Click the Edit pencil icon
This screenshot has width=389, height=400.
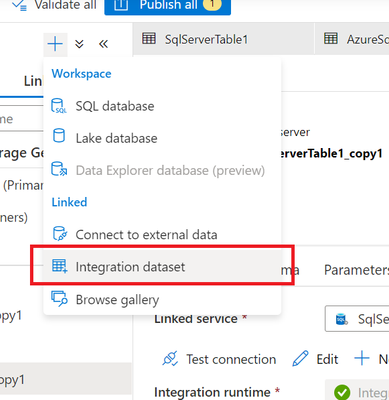point(300,359)
